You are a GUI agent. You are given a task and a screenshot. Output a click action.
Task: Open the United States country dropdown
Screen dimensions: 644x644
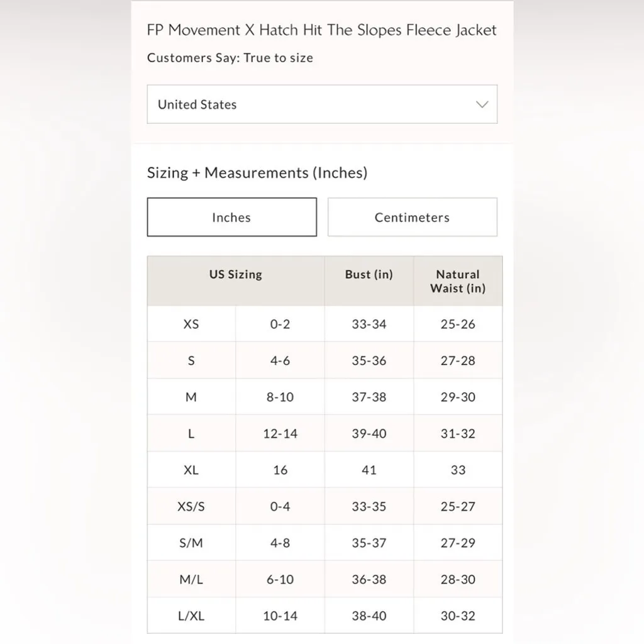321,104
